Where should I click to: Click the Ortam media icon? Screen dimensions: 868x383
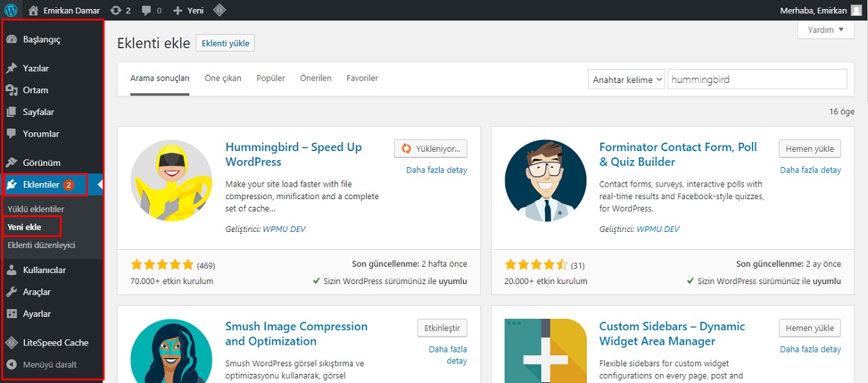[x=12, y=90]
